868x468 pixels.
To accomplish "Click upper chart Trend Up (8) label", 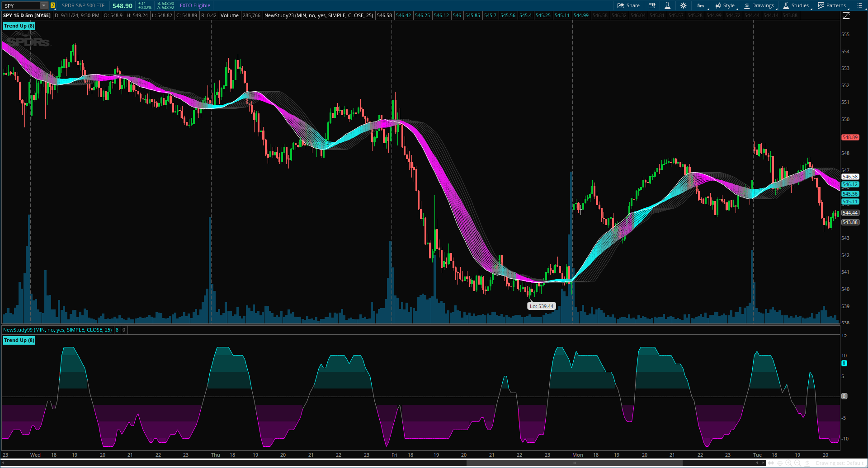I will [19, 26].
